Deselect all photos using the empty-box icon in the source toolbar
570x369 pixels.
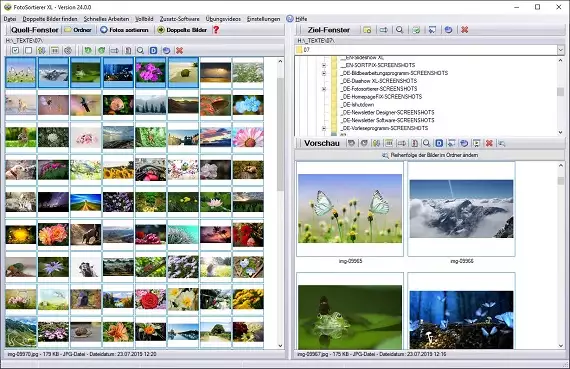coord(28,51)
